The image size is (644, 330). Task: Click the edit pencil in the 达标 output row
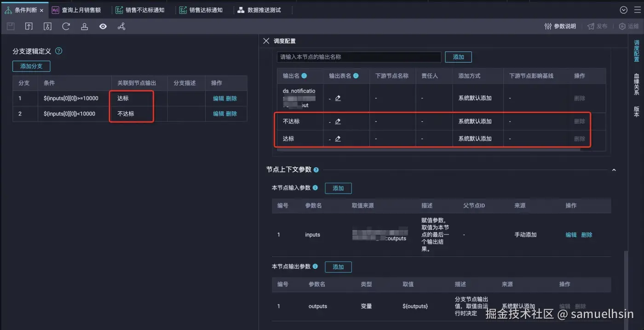pos(338,138)
